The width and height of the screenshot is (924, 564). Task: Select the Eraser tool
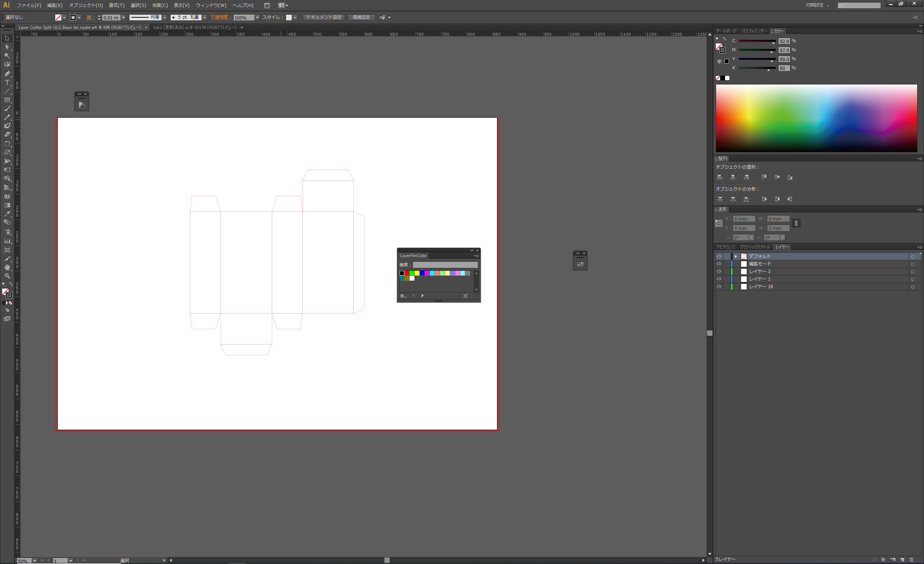point(7,134)
